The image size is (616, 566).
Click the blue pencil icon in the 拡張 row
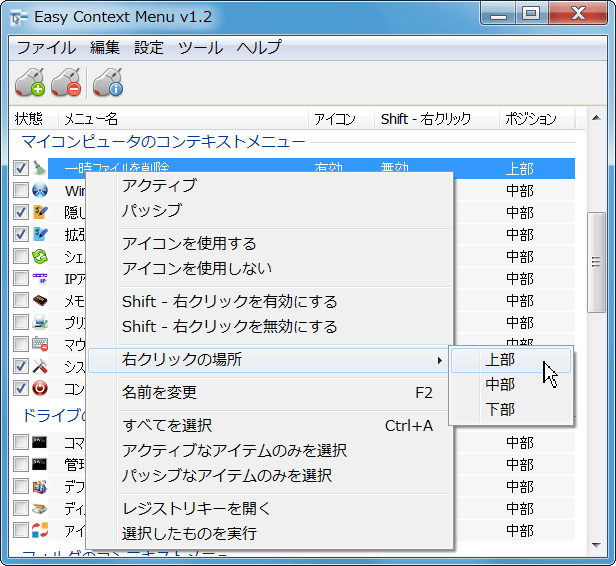click(x=40, y=234)
